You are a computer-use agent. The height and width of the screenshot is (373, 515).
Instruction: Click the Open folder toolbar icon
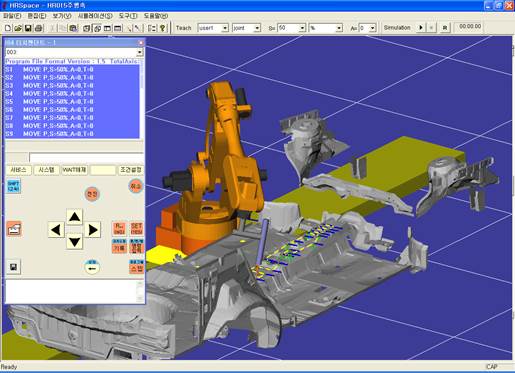[x=18, y=28]
